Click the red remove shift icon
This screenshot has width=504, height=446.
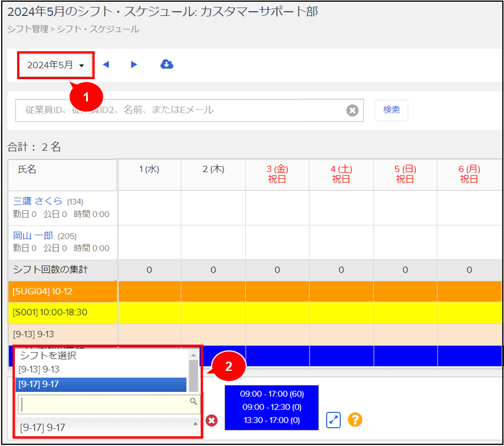(x=212, y=420)
